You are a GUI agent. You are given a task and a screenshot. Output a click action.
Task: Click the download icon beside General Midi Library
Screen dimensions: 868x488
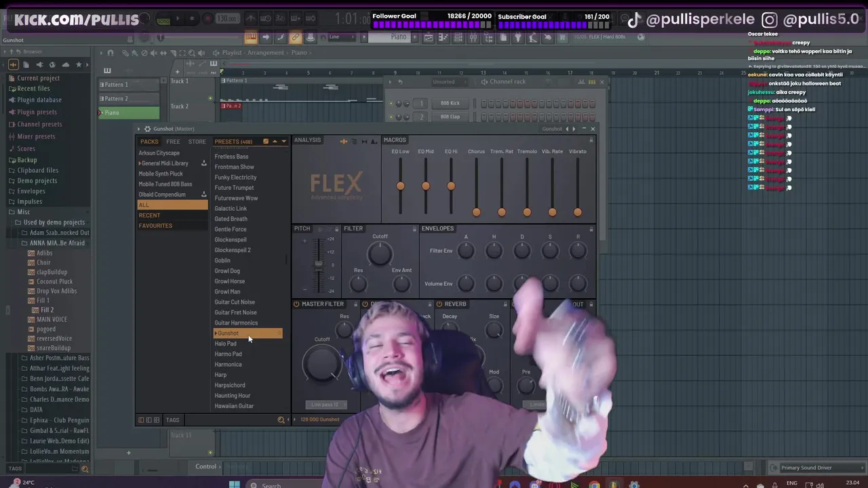click(x=203, y=163)
